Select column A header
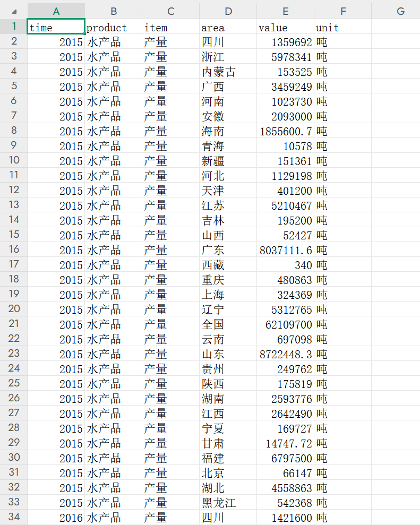Viewport: 420px width, 525px height. (x=56, y=11)
